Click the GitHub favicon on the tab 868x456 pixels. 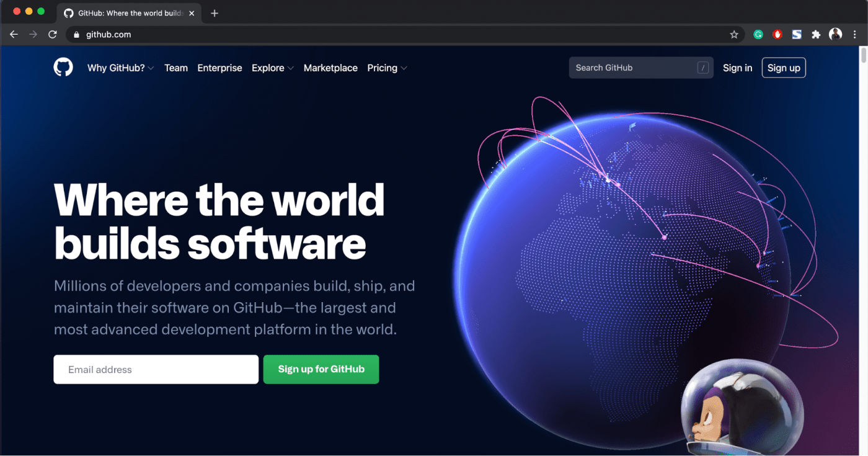[69, 13]
